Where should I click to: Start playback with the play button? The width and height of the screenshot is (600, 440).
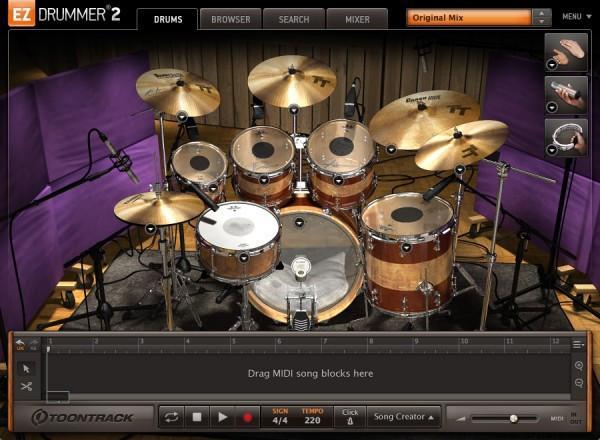pyautogui.click(x=222, y=417)
